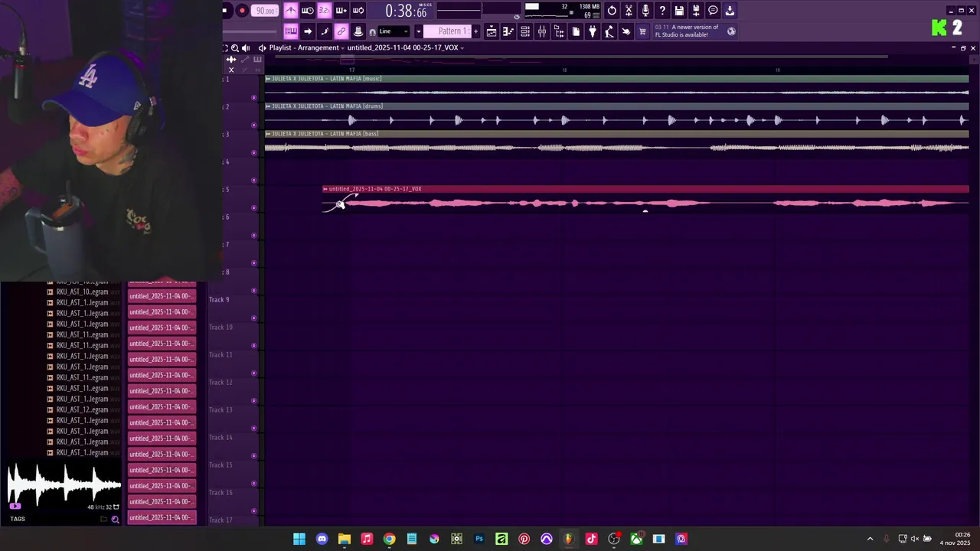
Task: Open the help question mark icon
Action: pyautogui.click(x=662, y=10)
